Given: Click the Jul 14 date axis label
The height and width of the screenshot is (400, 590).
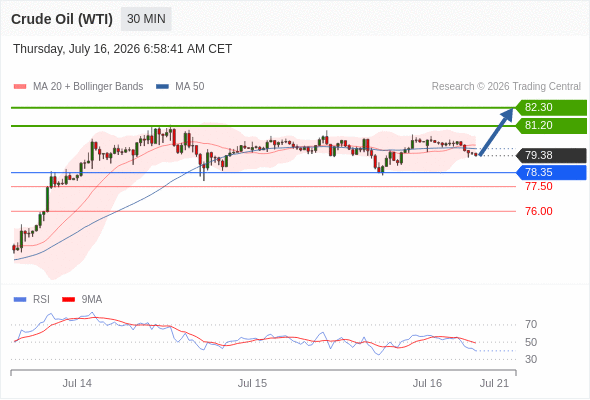Looking at the screenshot, I should (x=77, y=383).
